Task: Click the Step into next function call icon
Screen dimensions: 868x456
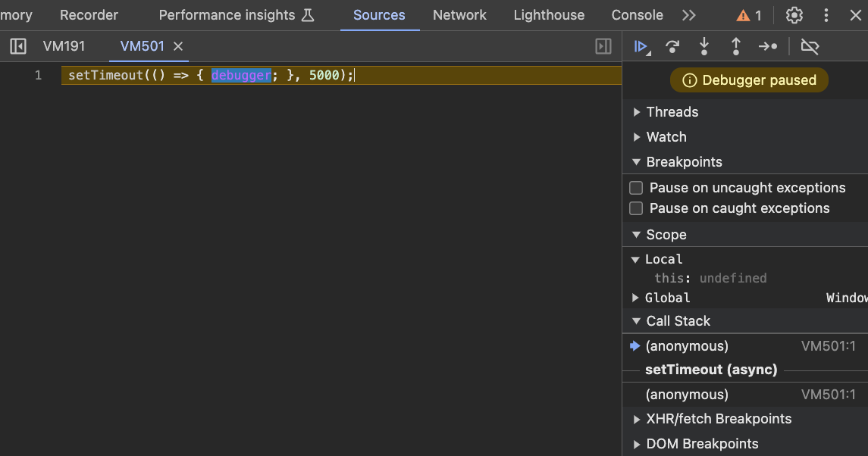Action: [x=704, y=46]
